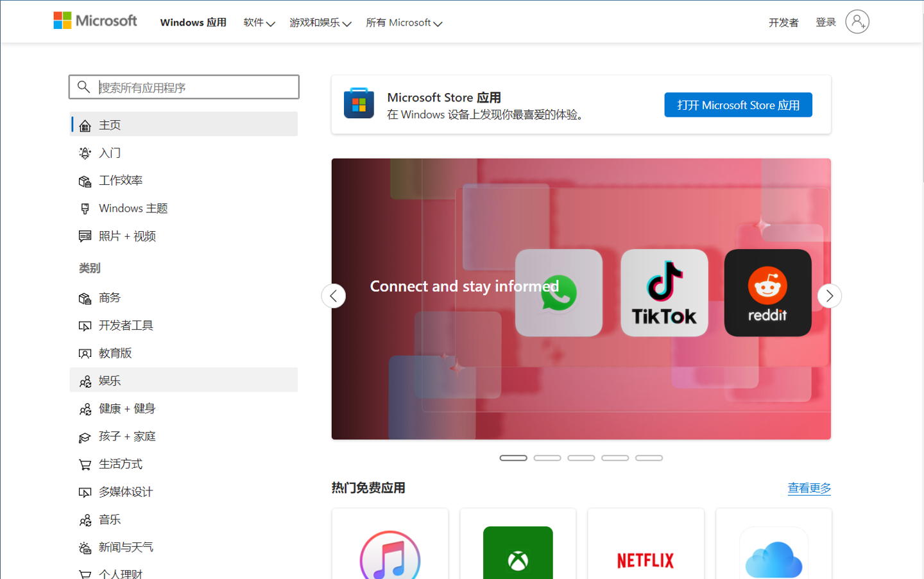Click the search magnifier icon
Screen dimensions: 924x579
coord(83,87)
